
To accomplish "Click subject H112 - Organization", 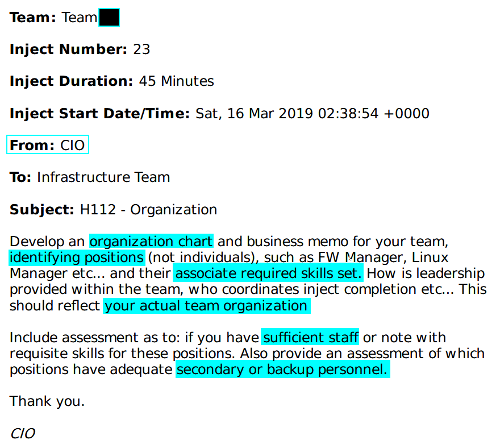I will (x=148, y=210).
